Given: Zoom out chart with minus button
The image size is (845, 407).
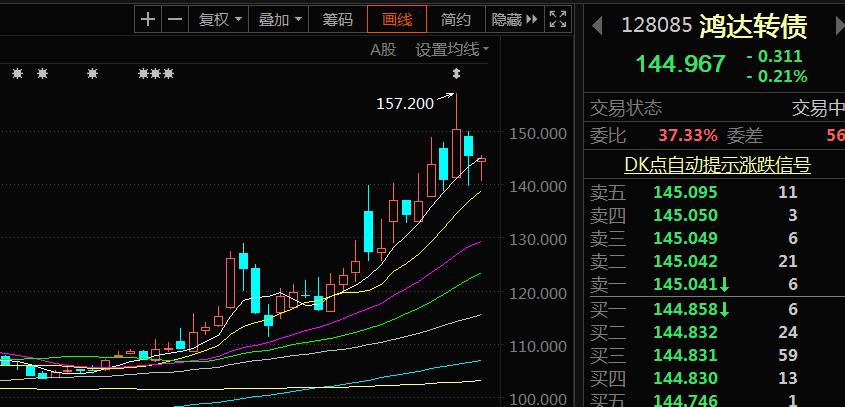Looking at the screenshot, I should coord(175,20).
